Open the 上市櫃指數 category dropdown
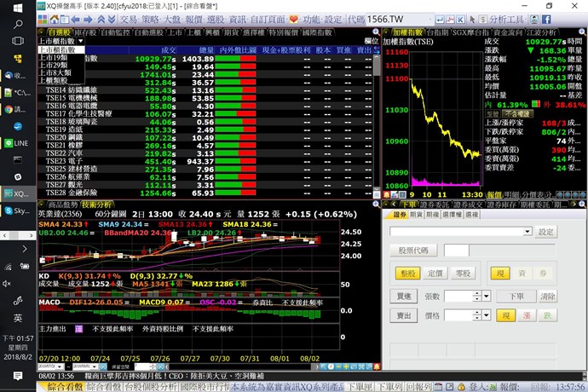Screen dimensions: 588x392 pos(61,41)
